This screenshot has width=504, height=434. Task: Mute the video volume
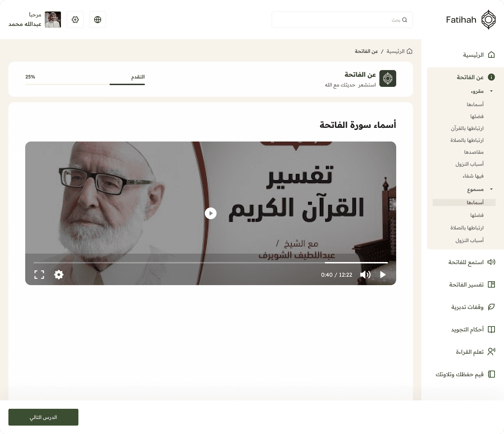tap(365, 275)
